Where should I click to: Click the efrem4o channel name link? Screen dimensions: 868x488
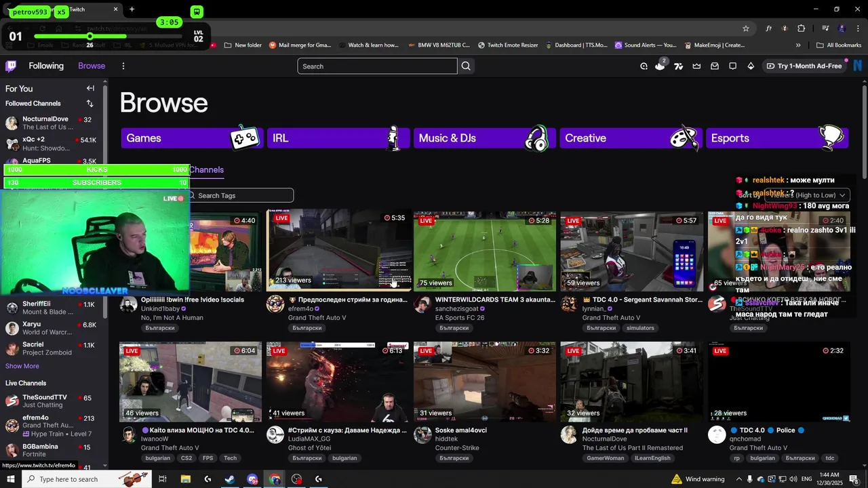[x=300, y=308]
